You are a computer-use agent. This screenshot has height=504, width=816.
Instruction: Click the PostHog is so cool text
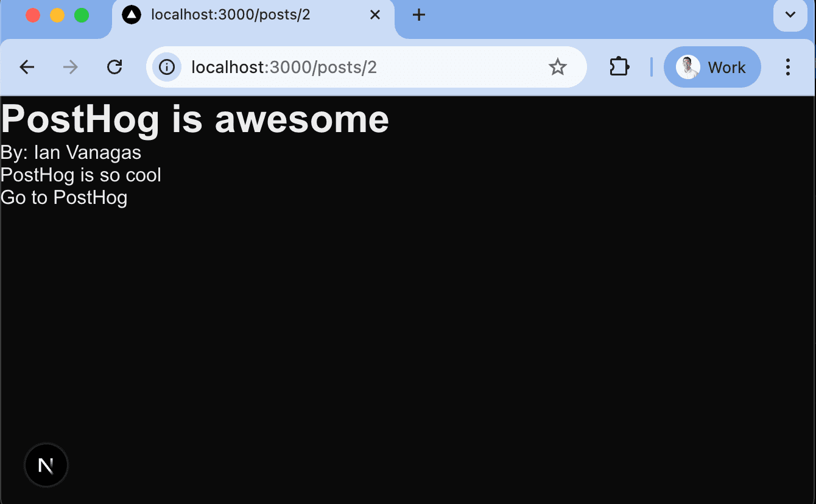coord(81,175)
